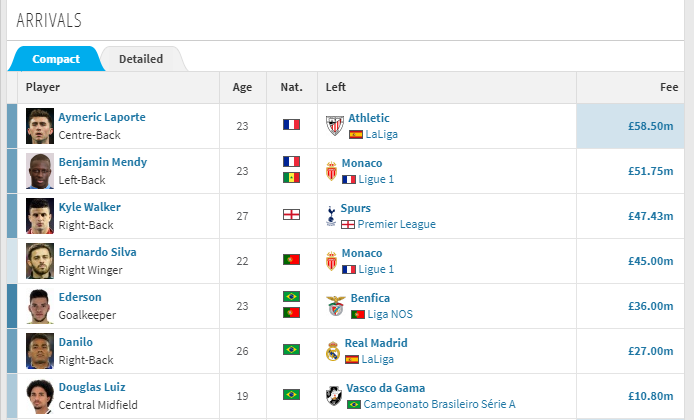Open Bernardo Silva's player link
This screenshot has width=694, height=420.
(x=97, y=252)
